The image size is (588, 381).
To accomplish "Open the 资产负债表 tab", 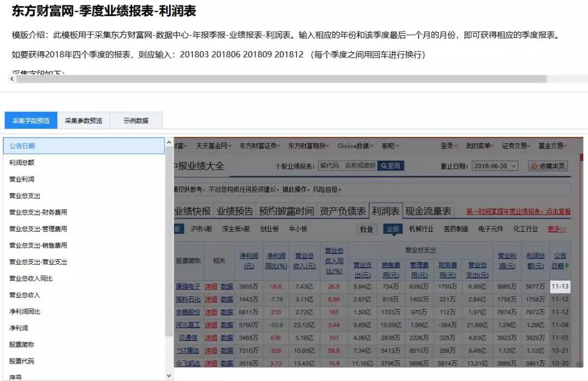I will 342,211.
